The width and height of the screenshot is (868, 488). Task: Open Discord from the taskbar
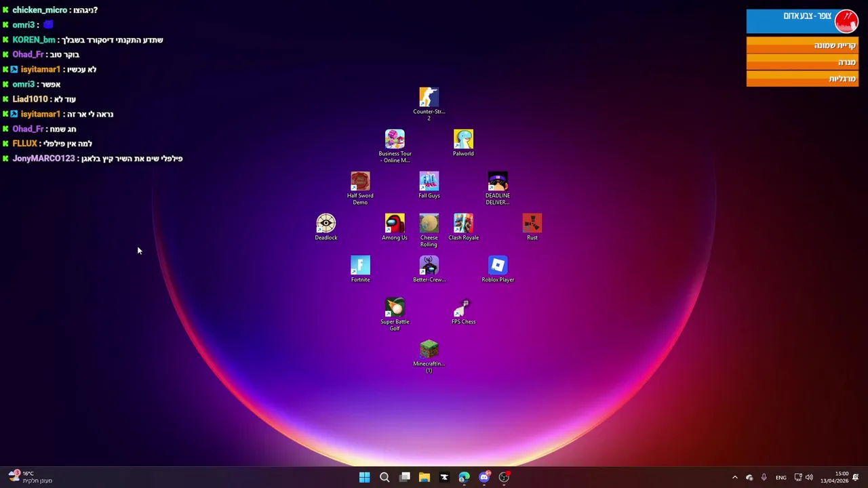484,477
